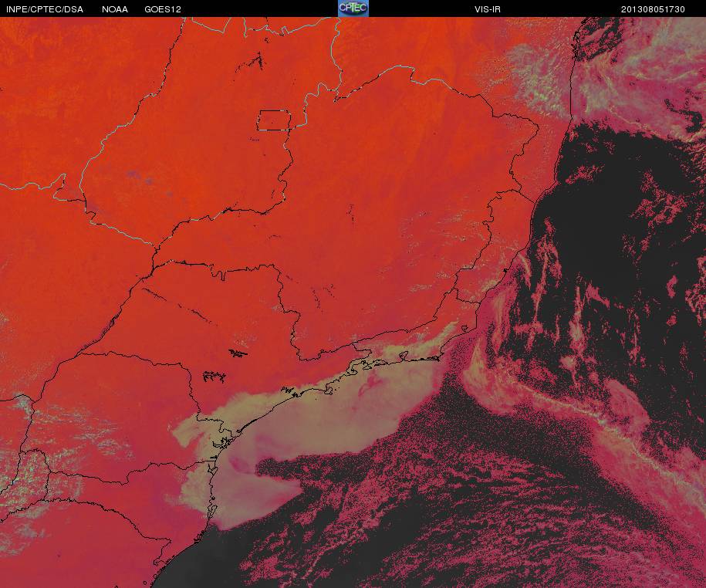Select the INPE/CPTEC/DSA header text

[45, 9]
